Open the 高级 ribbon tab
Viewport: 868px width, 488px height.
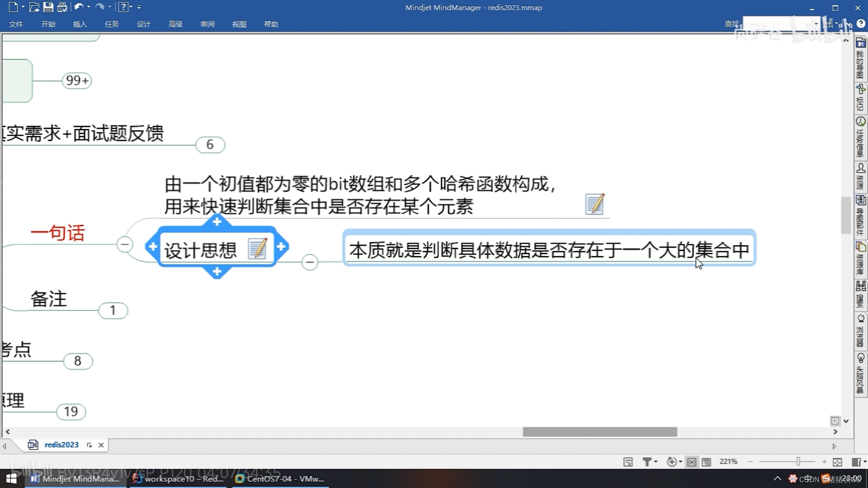coord(175,24)
